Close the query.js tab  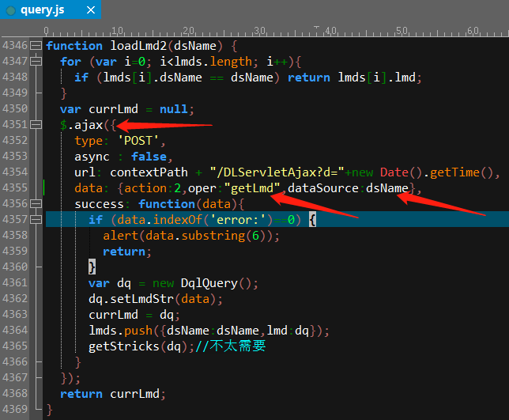pyautogui.click(x=91, y=10)
